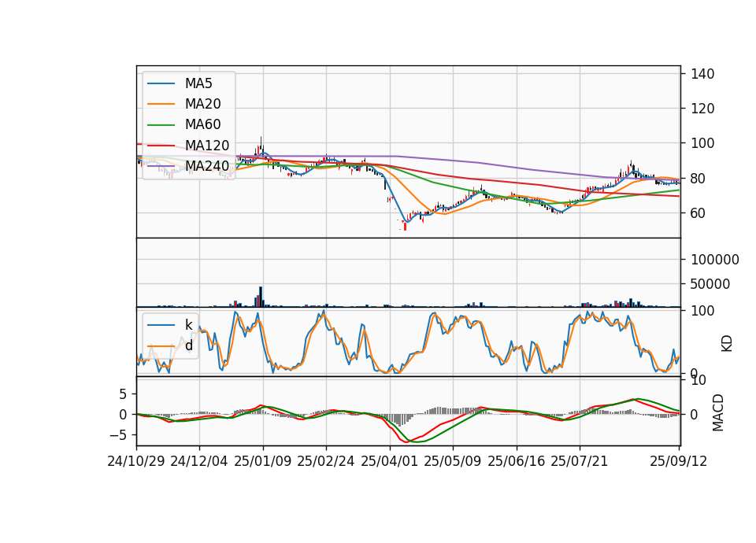756x543 pixels.
Task: Click the MA5 legend label
Action: coord(198,83)
